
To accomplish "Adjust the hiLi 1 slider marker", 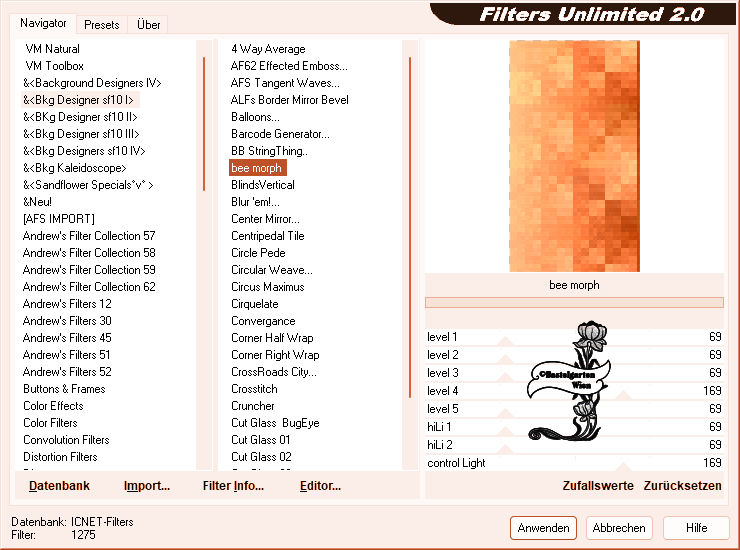I will [505, 431].
